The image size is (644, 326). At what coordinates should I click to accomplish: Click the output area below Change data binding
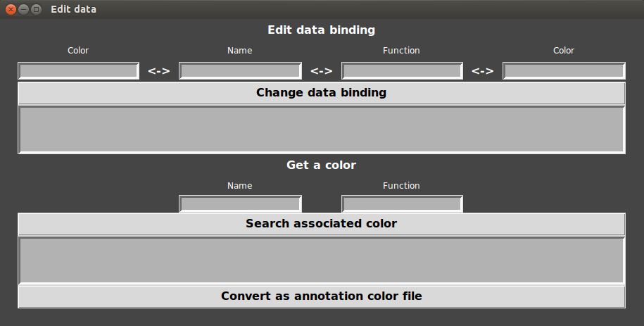[x=321, y=130]
